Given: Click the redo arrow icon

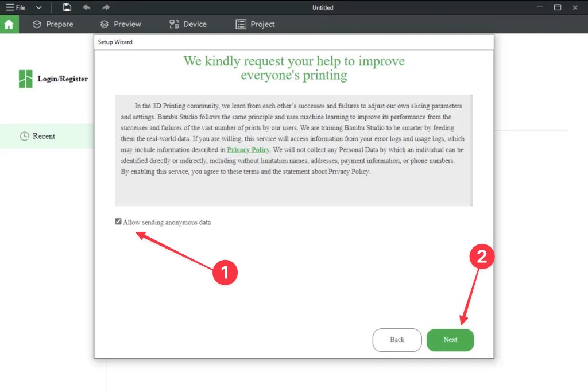Looking at the screenshot, I should pos(105,7).
